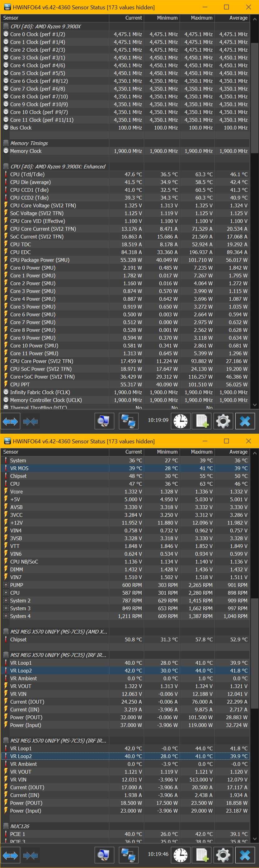Open settings gear in top window toolbar
Screen dimensions: 259x868
[x=223, y=421]
